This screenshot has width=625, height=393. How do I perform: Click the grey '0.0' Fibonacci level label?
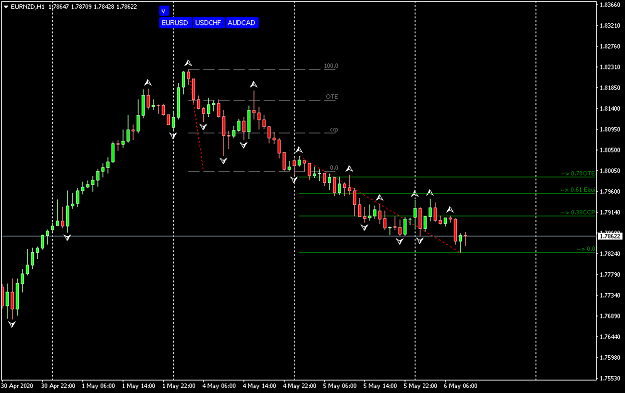[x=334, y=168]
